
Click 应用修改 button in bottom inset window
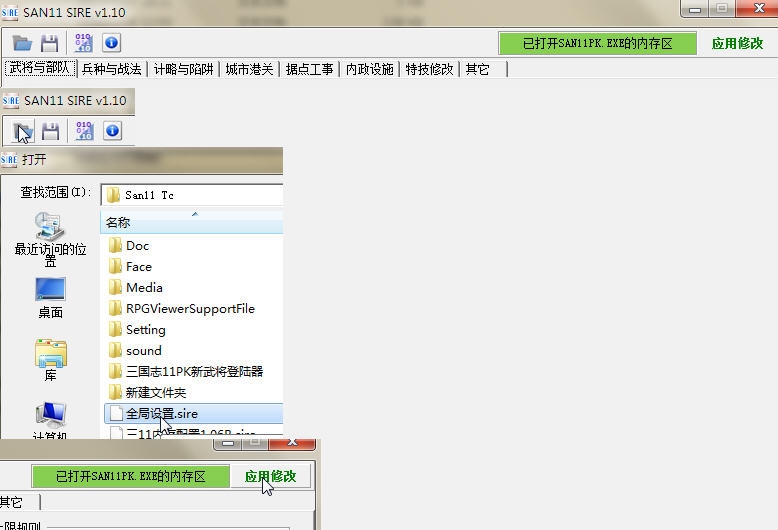pyautogui.click(x=270, y=476)
